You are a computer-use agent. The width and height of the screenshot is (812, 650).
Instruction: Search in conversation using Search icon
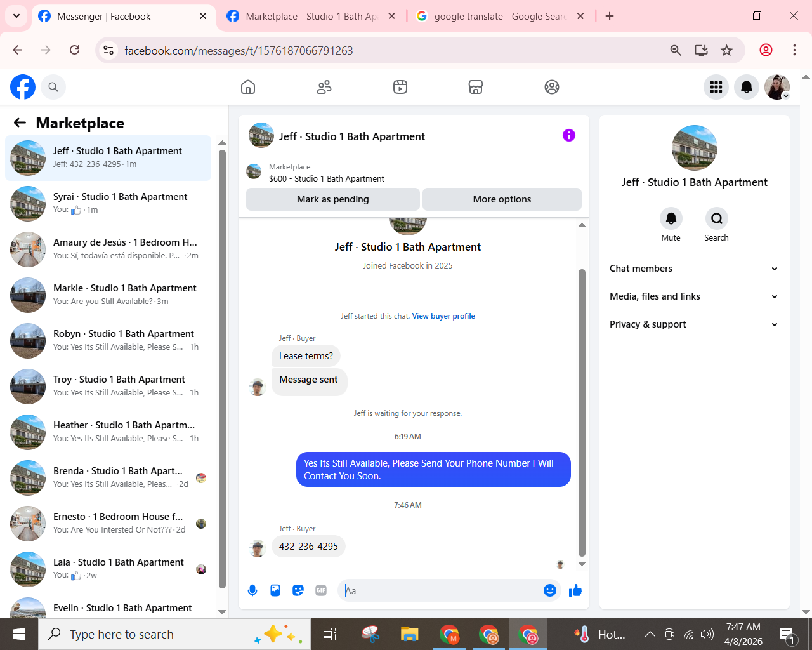(x=716, y=218)
